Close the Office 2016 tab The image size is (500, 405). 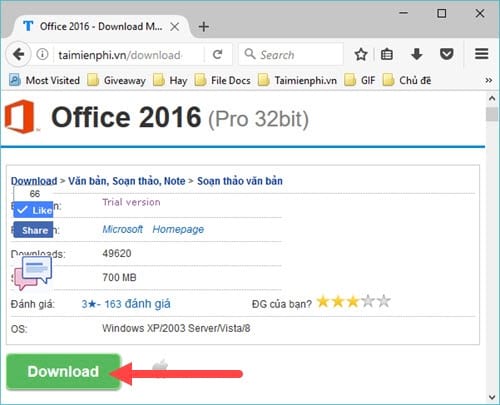pyautogui.click(x=175, y=27)
